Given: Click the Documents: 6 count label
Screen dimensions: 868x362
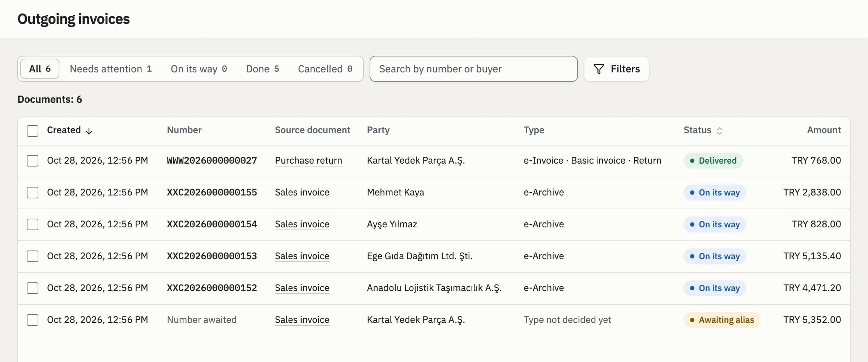Looking at the screenshot, I should coord(50,99).
